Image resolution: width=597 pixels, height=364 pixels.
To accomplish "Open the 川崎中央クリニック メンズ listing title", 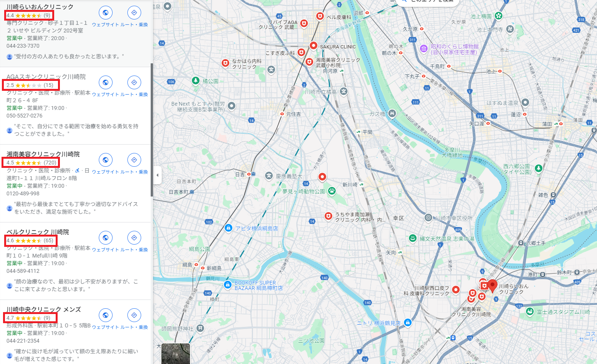I will [43, 309].
